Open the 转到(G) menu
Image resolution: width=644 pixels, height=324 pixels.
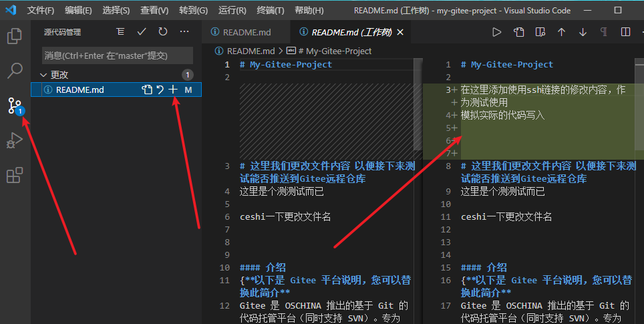tap(194, 10)
